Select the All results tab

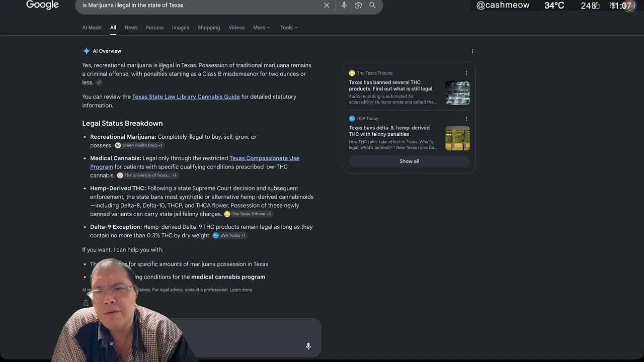point(113,28)
